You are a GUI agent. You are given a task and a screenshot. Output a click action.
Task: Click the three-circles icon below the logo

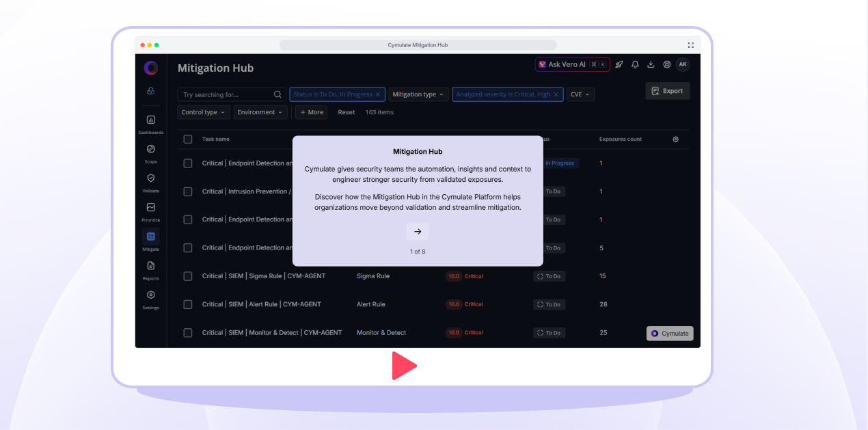tap(151, 91)
